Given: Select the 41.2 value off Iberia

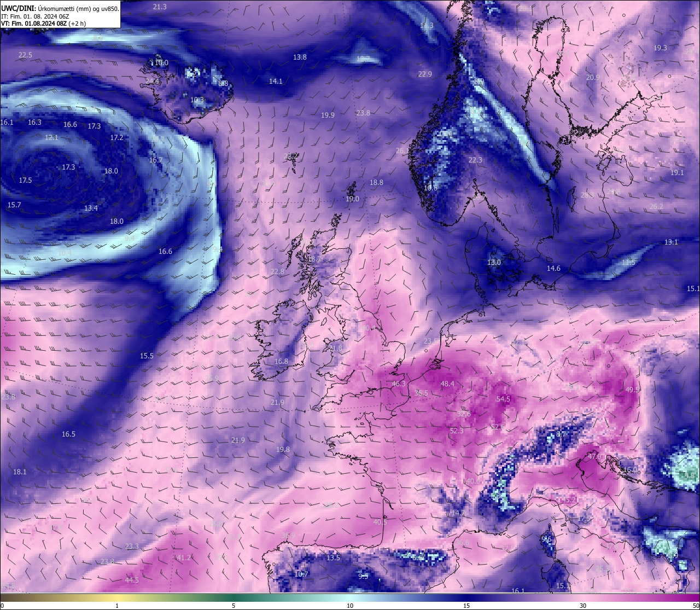Looking at the screenshot, I should (184, 557).
